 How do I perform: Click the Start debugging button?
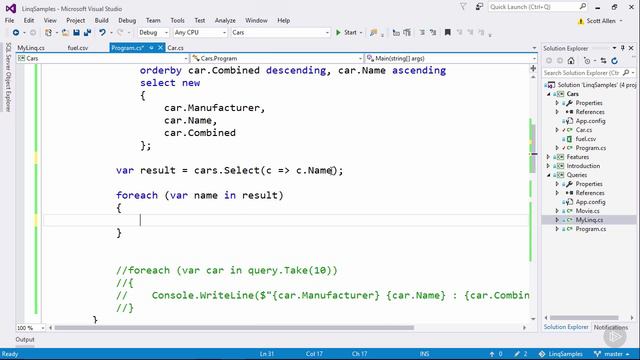347,33
